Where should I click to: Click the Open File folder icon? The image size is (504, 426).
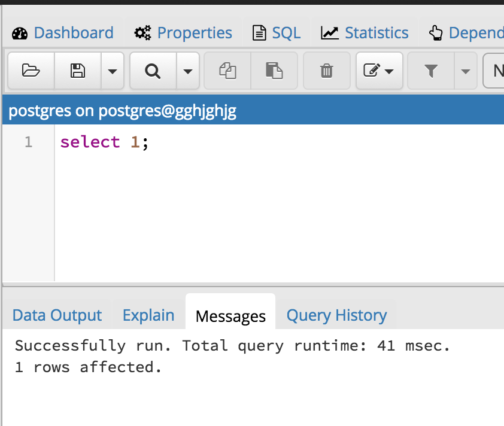click(x=31, y=71)
